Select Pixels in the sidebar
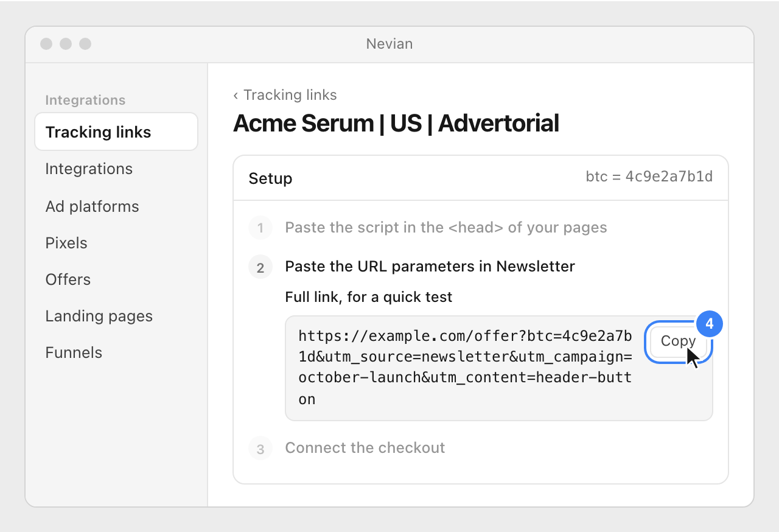The image size is (779, 532). (66, 243)
